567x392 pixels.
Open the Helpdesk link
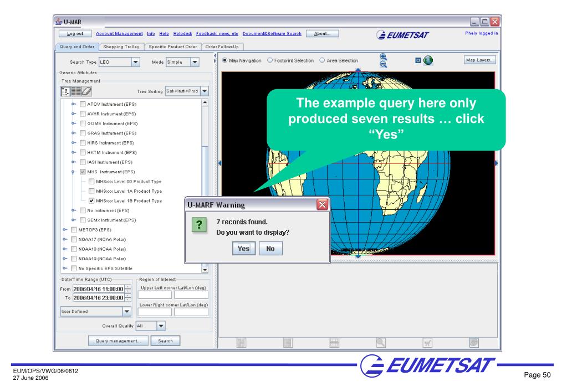[x=182, y=34]
